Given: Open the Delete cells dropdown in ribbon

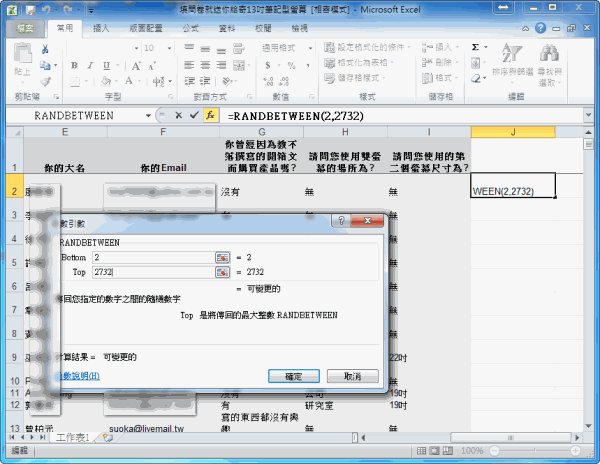Looking at the screenshot, I should [440, 63].
